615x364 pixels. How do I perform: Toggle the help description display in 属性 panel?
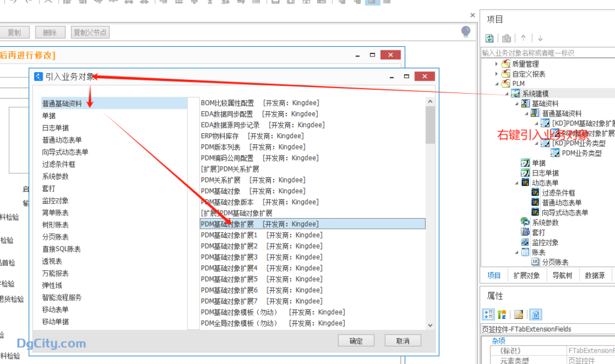536,314
